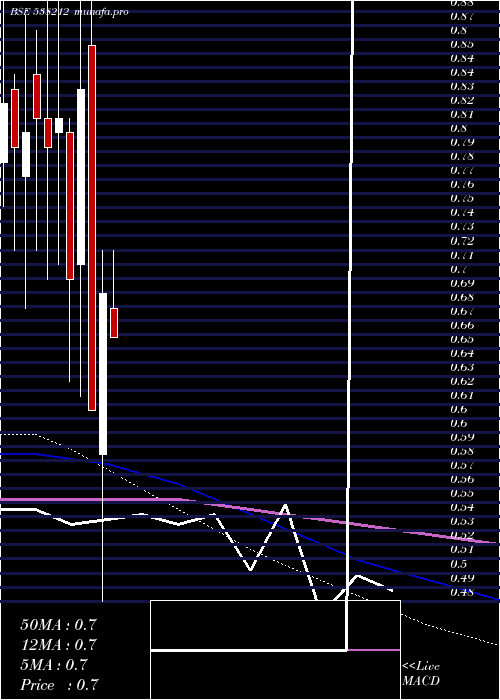Viewport: 500px width, 700px height.
Task: Click the 0.62 price axis label
Action: tap(462, 381)
